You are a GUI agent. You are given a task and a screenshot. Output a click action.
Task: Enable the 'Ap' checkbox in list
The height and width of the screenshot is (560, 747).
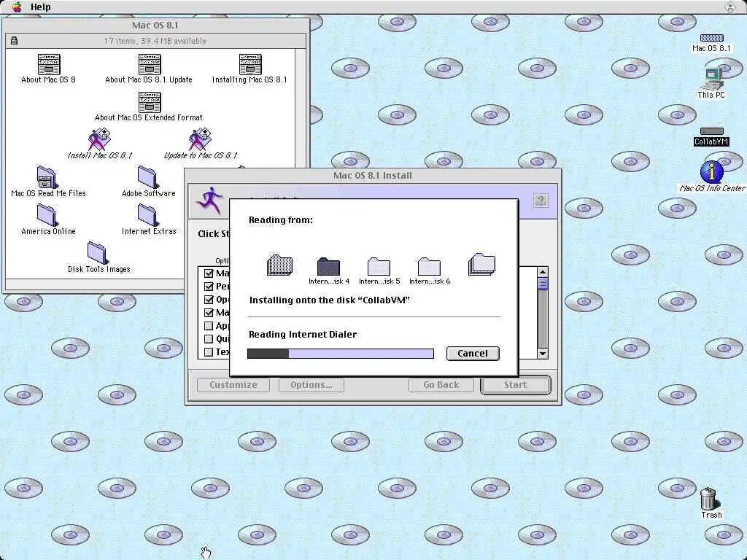pyautogui.click(x=209, y=326)
